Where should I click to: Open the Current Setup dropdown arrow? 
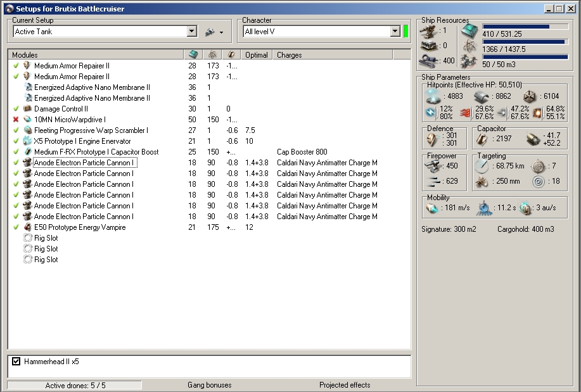(x=191, y=31)
